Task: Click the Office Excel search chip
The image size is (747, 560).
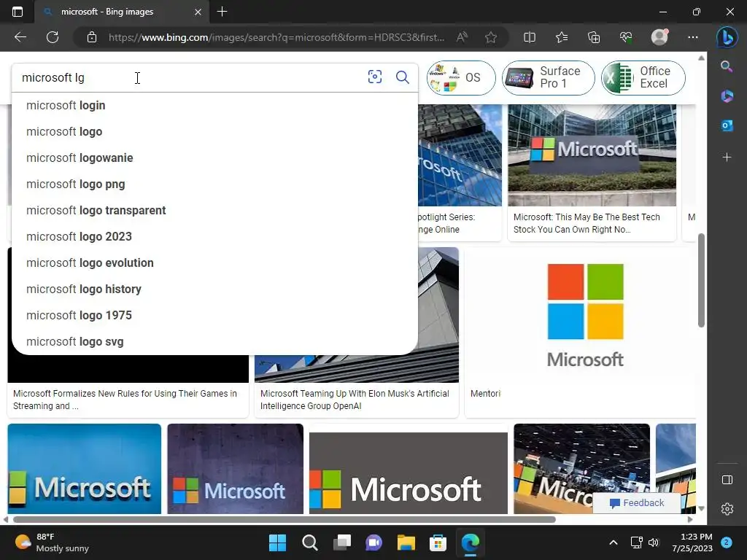Action: [x=643, y=77]
